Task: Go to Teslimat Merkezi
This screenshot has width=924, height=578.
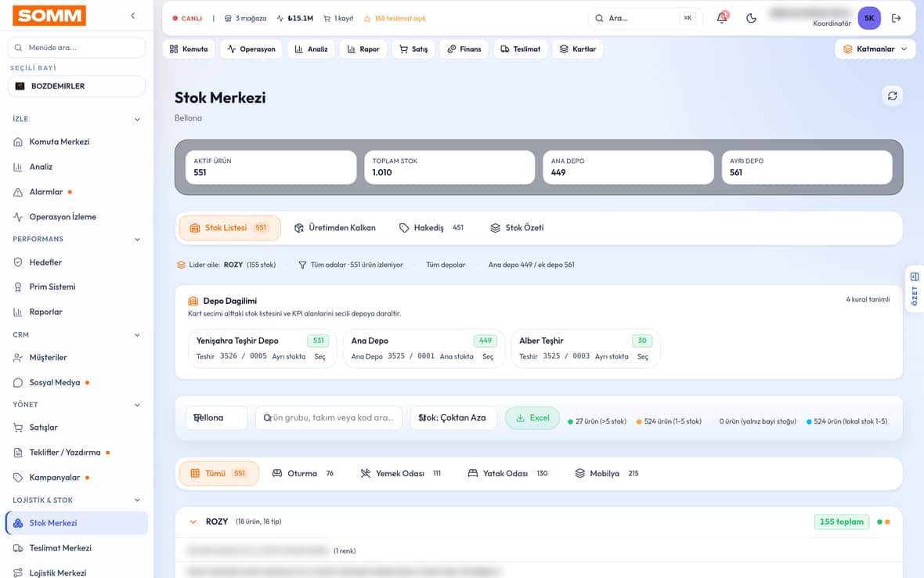Action: click(60, 548)
